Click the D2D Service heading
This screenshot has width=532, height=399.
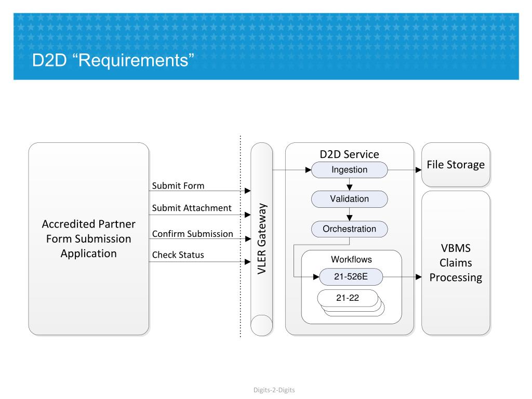[349, 154]
